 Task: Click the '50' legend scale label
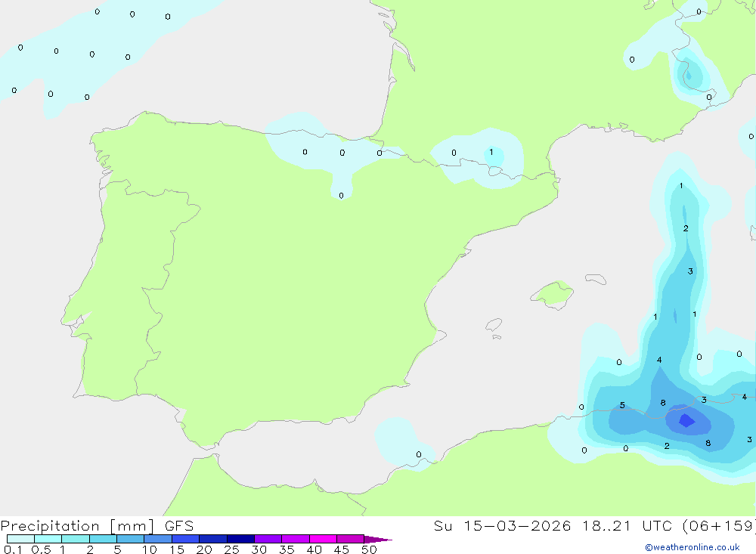click(369, 549)
